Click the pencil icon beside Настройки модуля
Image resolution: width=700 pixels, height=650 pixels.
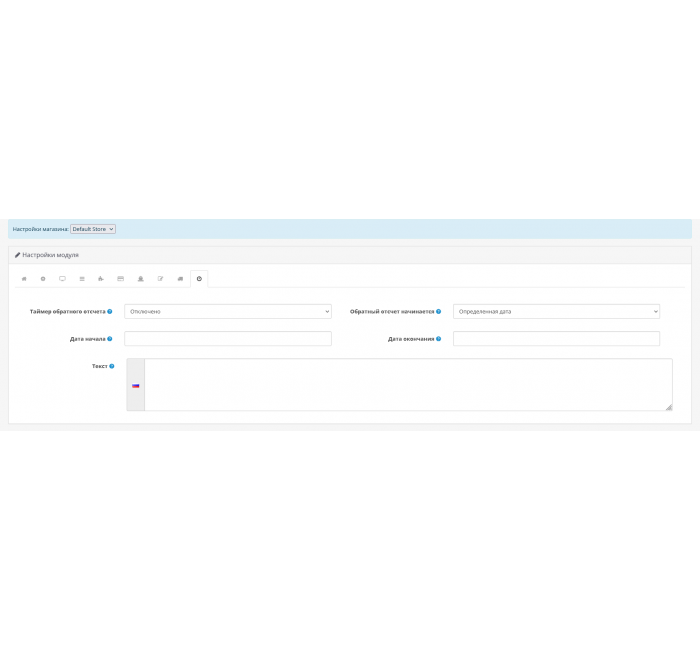[x=17, y=255]
